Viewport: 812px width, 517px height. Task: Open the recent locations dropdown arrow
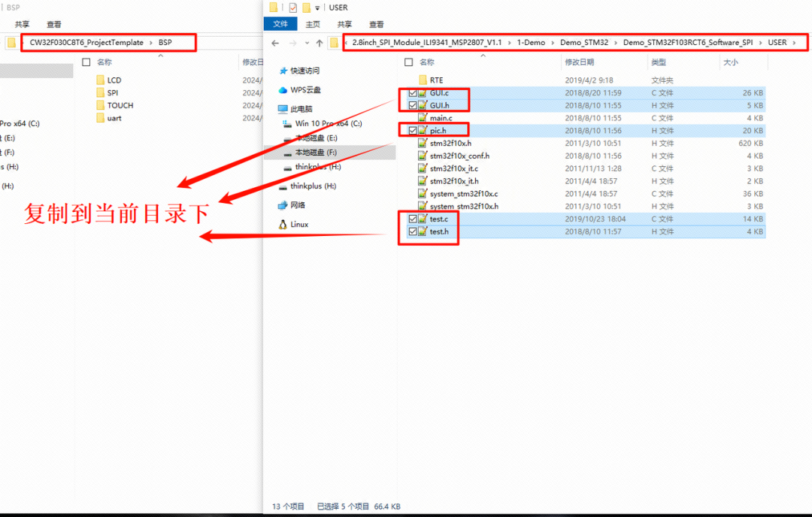click(x=306, y=43)
